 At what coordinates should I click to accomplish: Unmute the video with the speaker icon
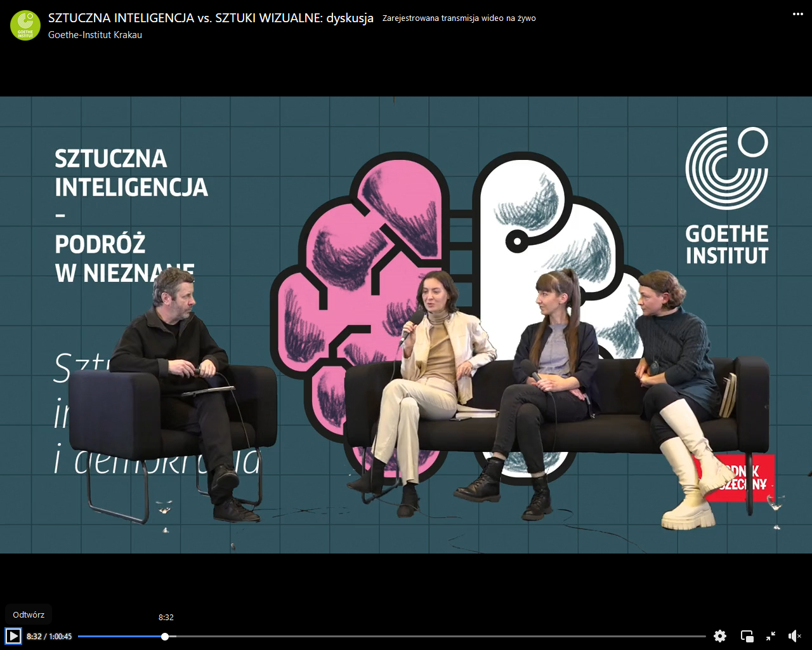pos(794,636)
